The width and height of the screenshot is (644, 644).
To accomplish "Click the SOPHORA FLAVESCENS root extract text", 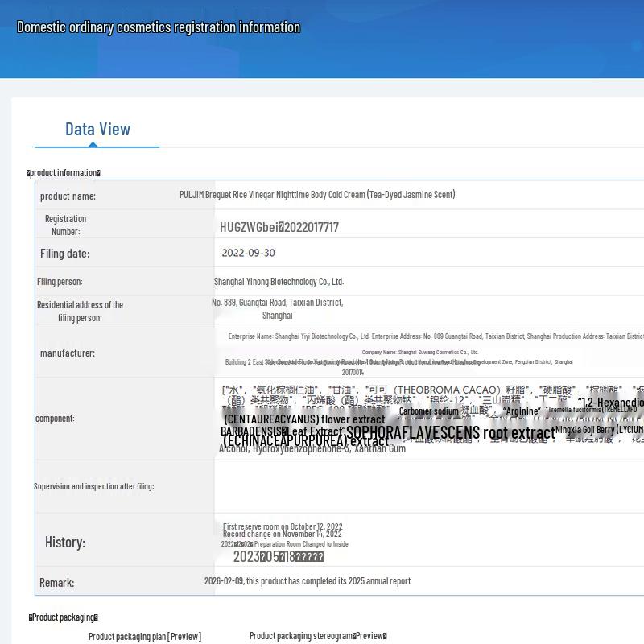I will [451, 433].
